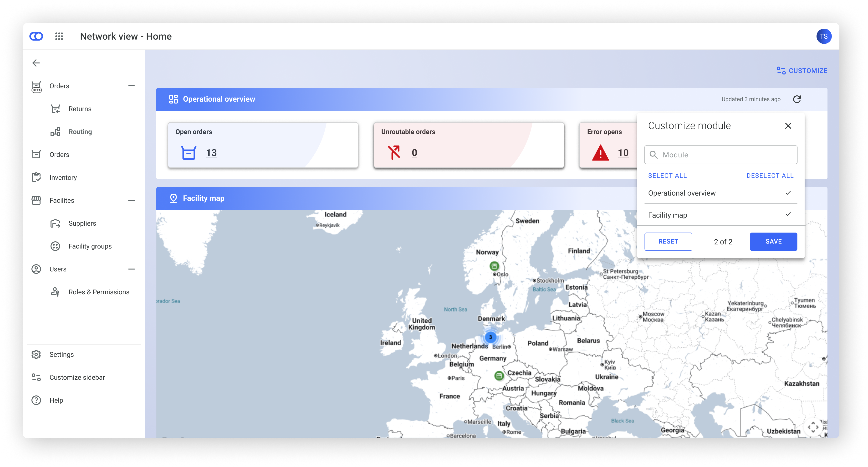Go to Roles & Permissions
This screenshot has width=868, height=467.
(x=99, y=292)
